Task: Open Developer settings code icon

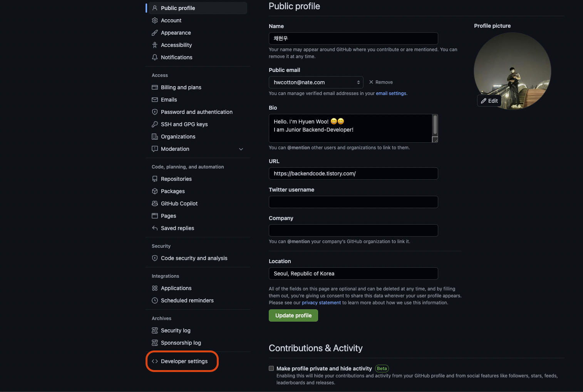Action: (x=154, y=361)
